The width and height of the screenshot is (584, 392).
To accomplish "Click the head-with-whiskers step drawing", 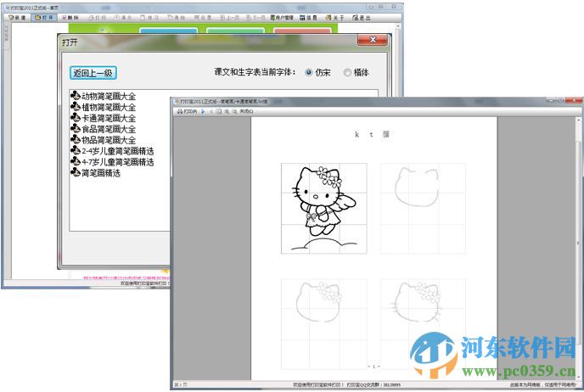I will pos(423,324).
